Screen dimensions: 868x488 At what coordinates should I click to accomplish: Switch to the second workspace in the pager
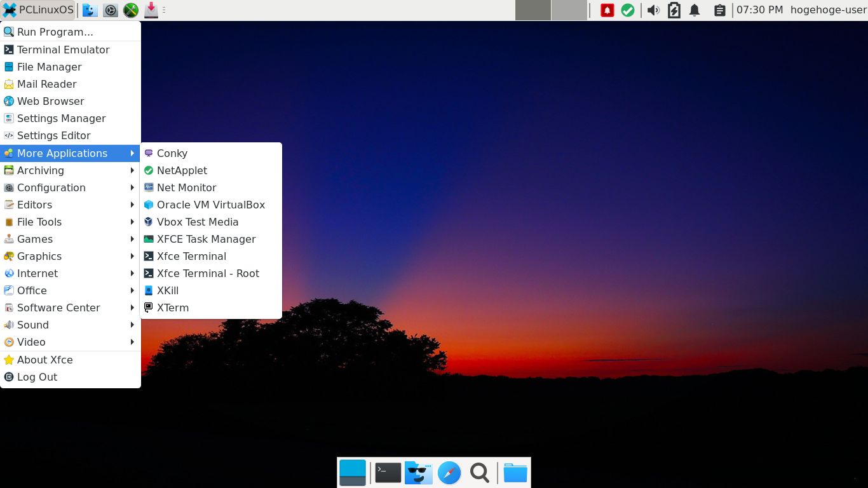pos(569,10)
